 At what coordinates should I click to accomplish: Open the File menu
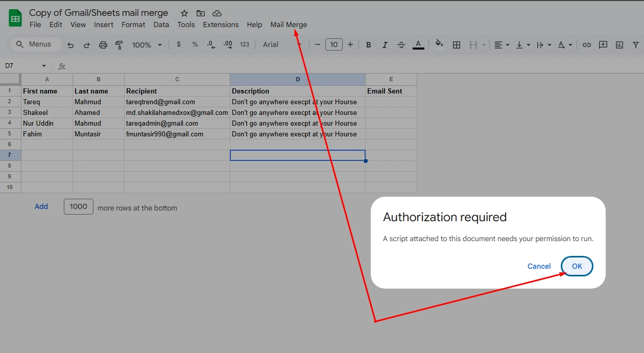click(x=35, y=25)
